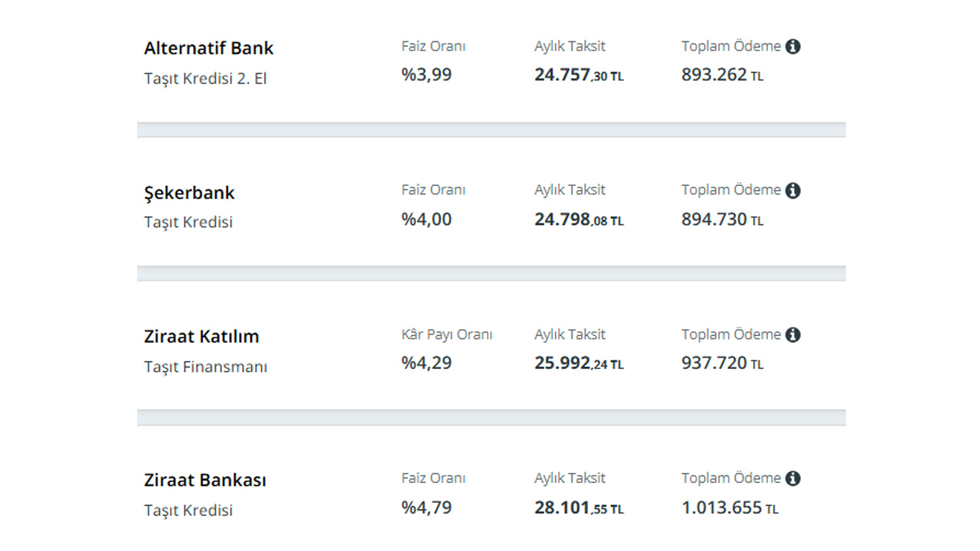Image resolution: width=980 pixels, height=551 pixels.
Task: Click info icon on Ziraat Katılım Toplam Ödeme
Action: (x=793, y=334)
